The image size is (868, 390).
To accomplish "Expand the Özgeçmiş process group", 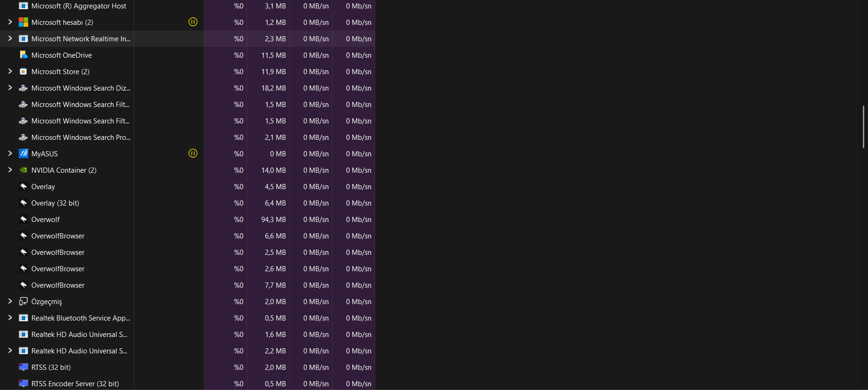I will point(10,301).
